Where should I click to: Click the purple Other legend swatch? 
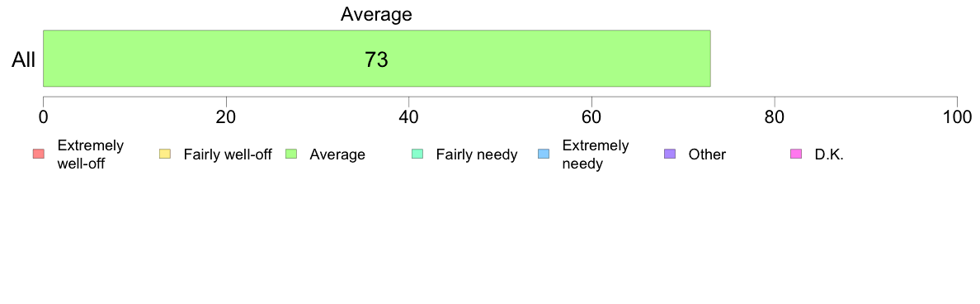(x=670, y=154)
